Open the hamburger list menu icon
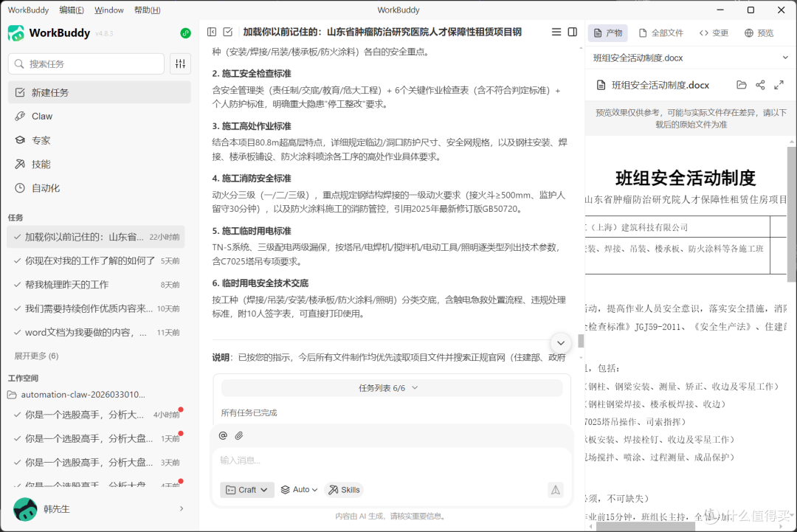The image size is (797, 532). [x=556, y=32]
